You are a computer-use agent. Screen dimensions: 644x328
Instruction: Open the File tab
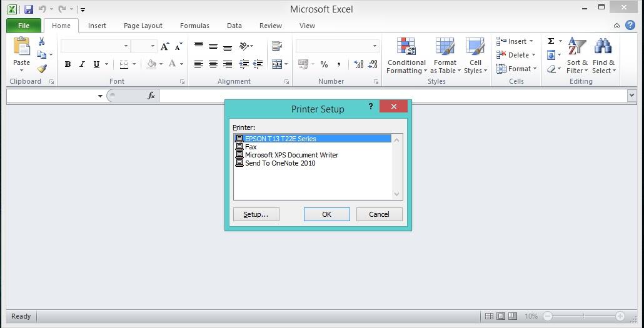(x=24, y=26)
